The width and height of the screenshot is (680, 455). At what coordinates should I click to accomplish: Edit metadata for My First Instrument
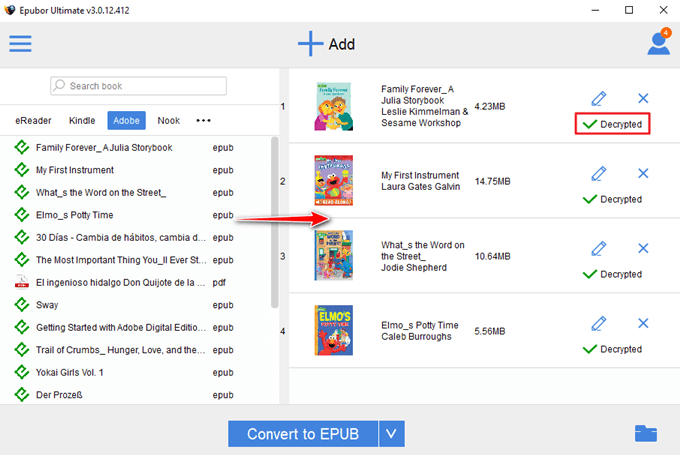click(x=598, y=173)
